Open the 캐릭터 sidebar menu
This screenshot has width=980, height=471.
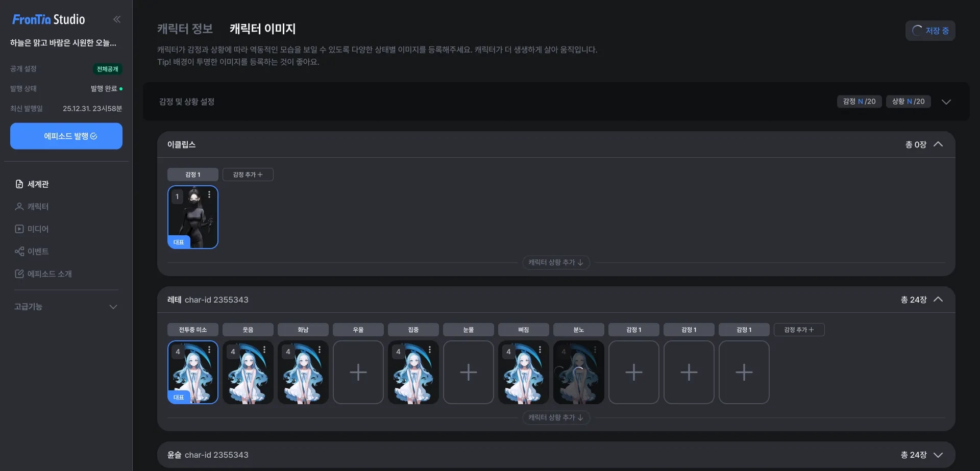pyautogui.click(x=32, y=207)
